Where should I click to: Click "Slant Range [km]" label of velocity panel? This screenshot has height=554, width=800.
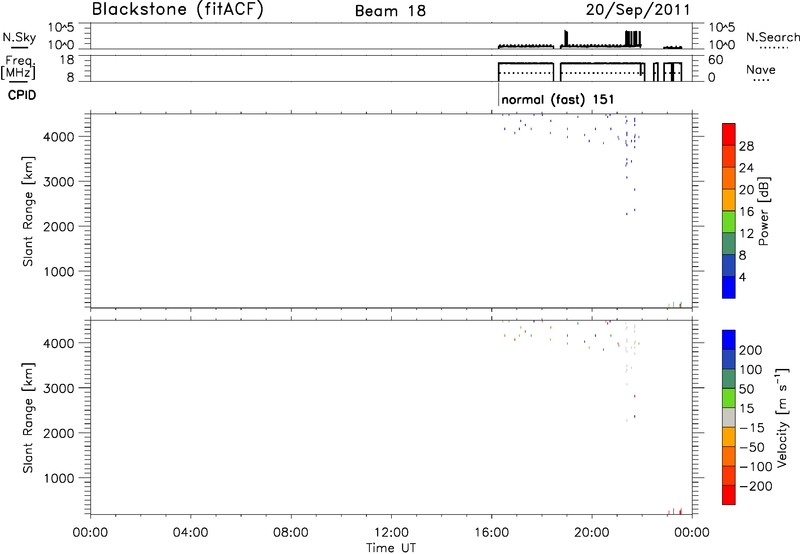[x=28, y=418]
